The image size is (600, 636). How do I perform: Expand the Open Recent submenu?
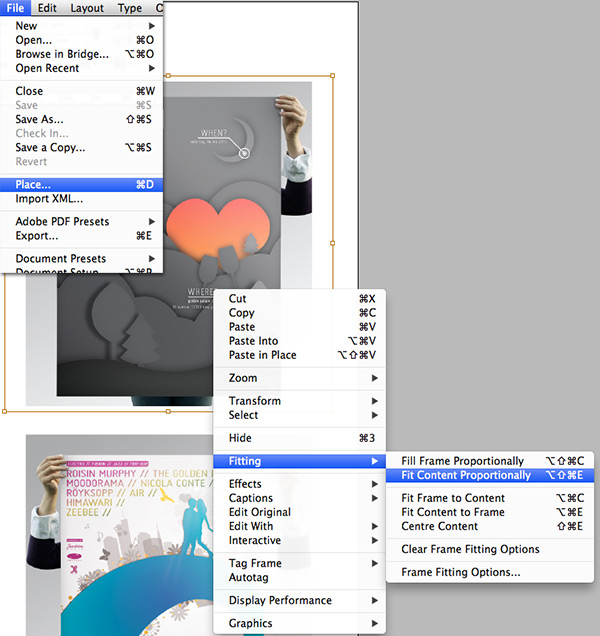82,68
